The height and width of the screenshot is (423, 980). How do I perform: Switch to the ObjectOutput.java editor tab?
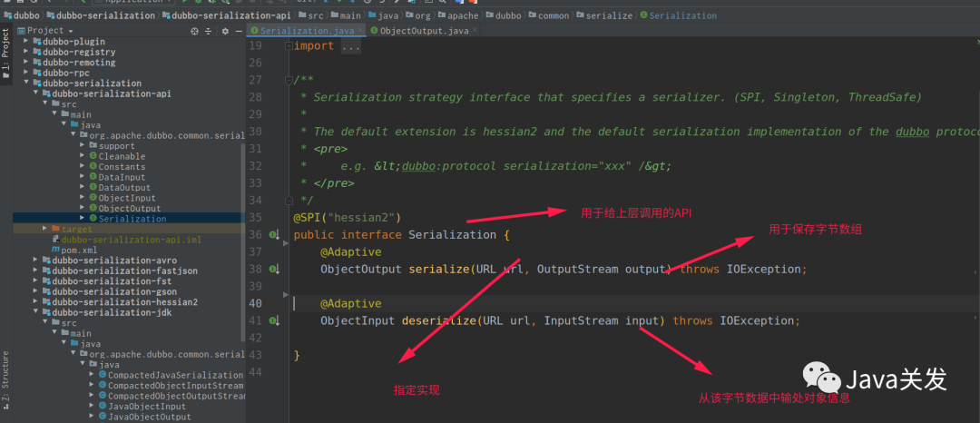[x=424, y=30]
